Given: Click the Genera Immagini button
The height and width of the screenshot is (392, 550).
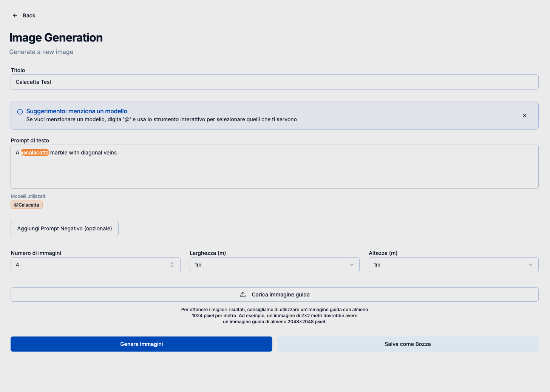Looking at the screenshot, I should pyautogui.click(x=141, y=344).
